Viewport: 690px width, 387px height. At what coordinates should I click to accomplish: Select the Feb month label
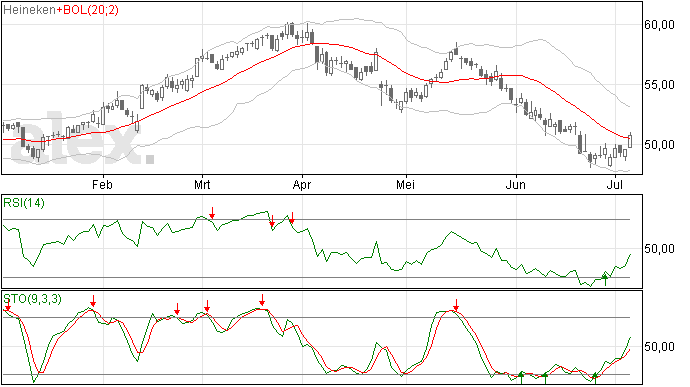pos(102,185)
